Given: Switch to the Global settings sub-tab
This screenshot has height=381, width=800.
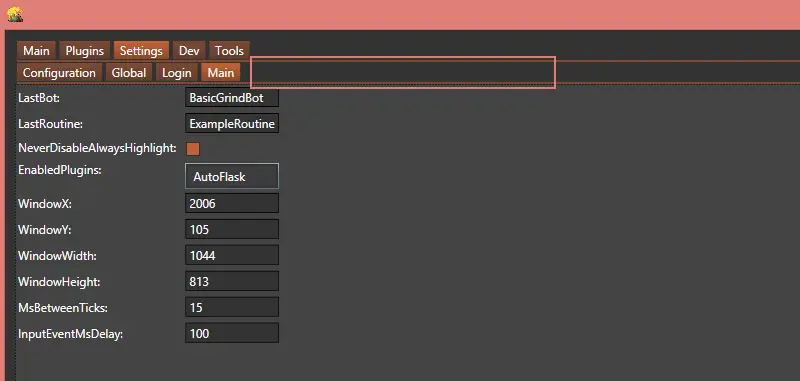Looking at the screenshot, I should click(x=129, y=73).
